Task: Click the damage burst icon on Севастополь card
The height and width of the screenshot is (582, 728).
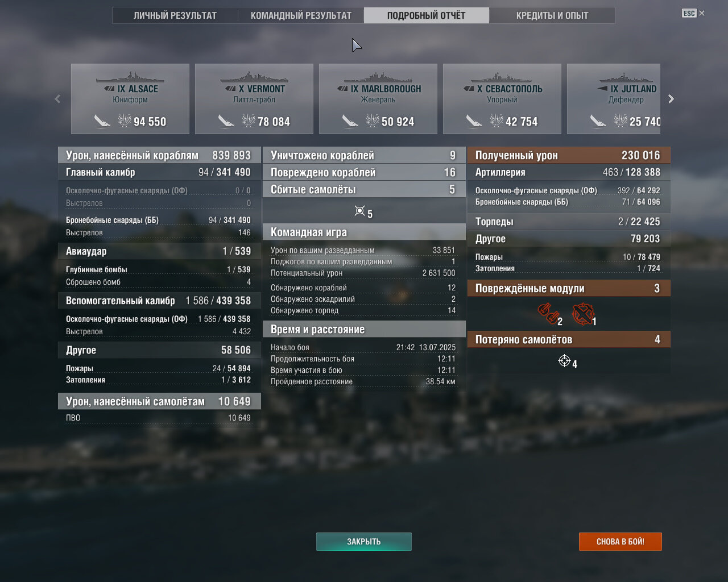Action: coord(497,120)
